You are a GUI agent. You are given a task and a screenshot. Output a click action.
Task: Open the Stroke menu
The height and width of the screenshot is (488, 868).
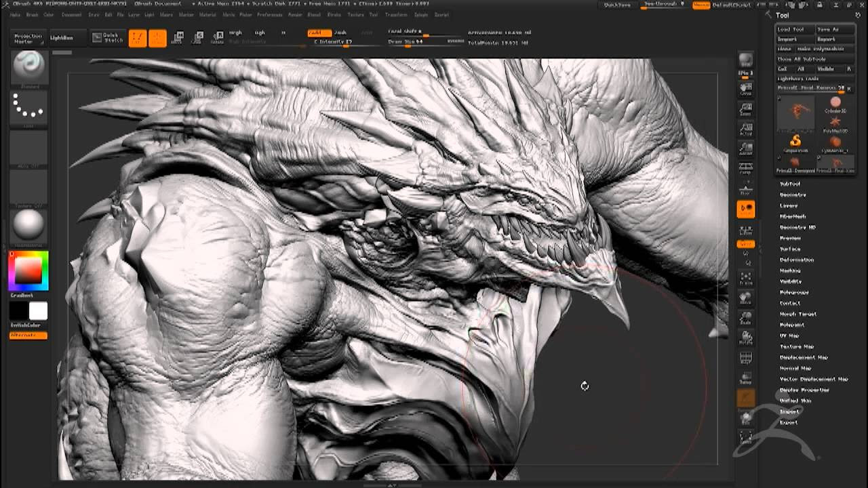(334, 14)
